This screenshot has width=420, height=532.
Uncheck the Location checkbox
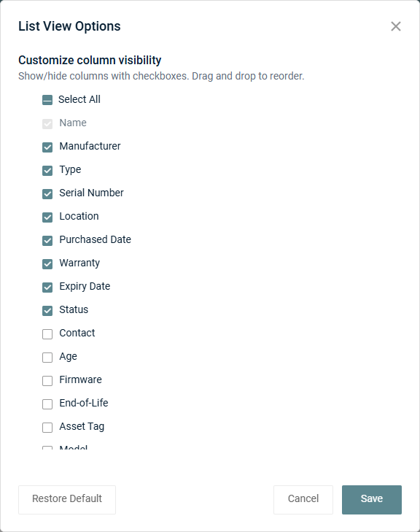click(47, 217)
